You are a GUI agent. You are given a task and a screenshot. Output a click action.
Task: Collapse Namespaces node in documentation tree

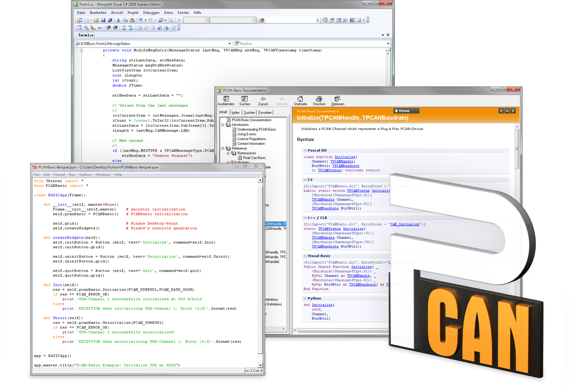[x=228, y=153]
